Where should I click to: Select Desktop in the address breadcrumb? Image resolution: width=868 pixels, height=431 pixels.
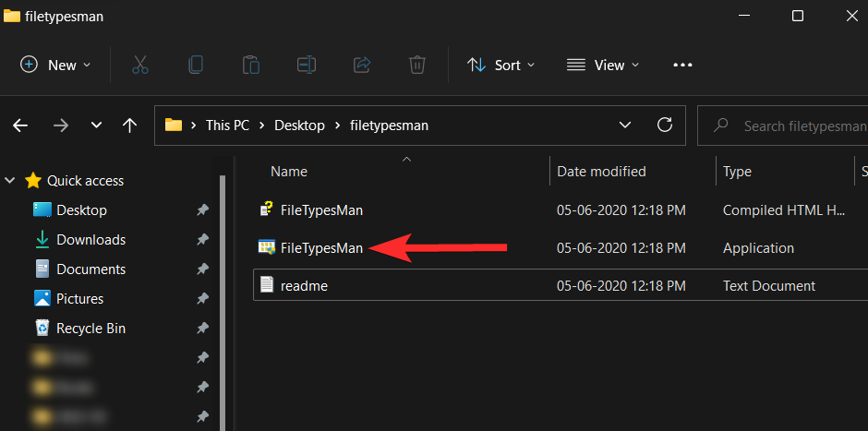coord(301,126)
